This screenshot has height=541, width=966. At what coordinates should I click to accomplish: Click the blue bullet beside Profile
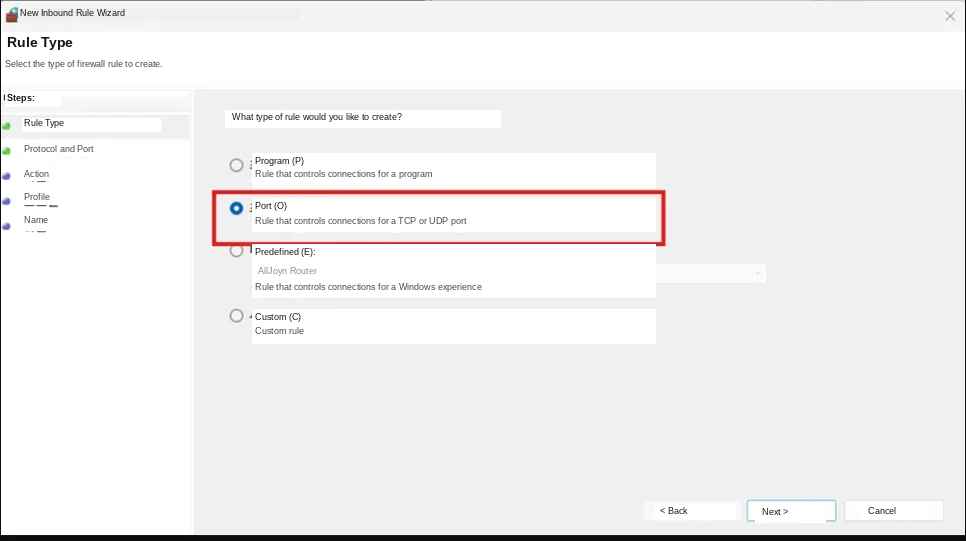pyautogui.click(x=7, y=201)
